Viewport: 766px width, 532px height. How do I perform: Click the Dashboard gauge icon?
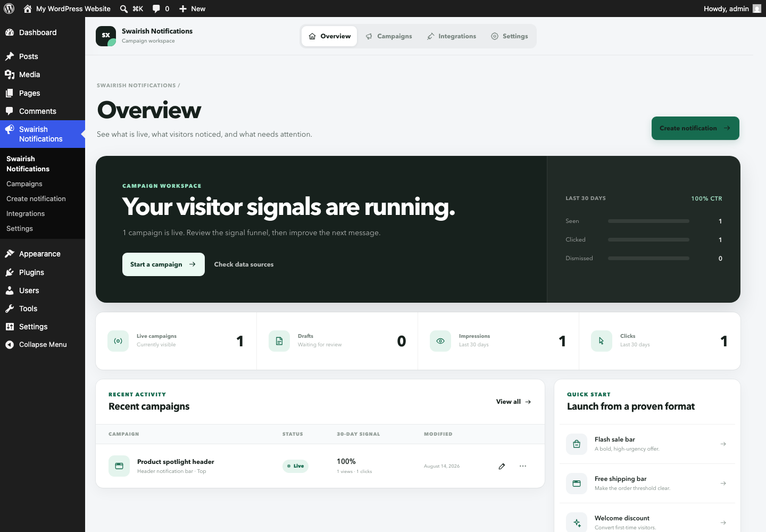pyautogui.click(x=10, y=32)
